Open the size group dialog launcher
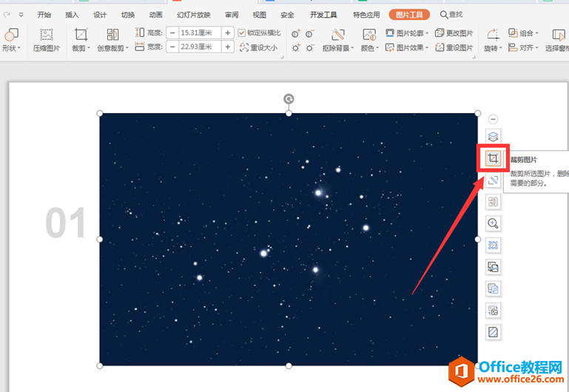 coord(282,57)
